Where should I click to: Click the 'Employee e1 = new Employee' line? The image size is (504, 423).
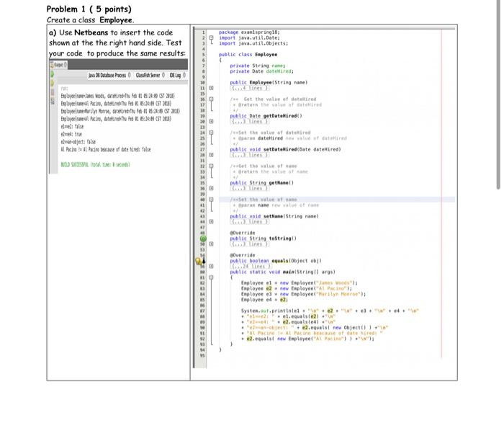(300, 282)
